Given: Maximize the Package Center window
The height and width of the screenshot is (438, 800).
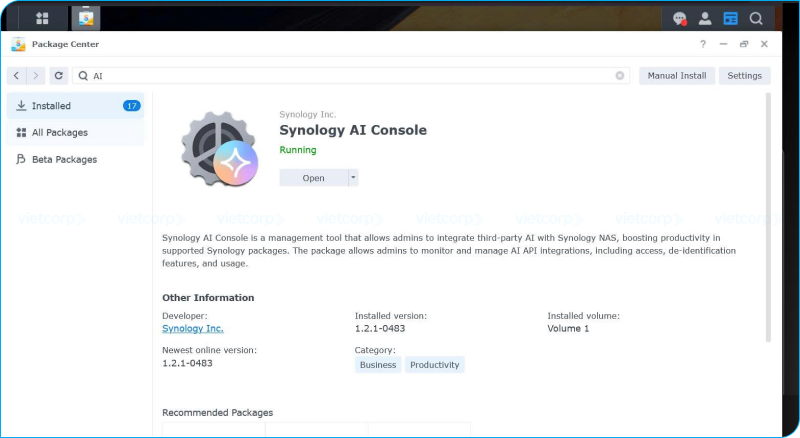Looking at the screenshot, I should (x=744, y=44).
